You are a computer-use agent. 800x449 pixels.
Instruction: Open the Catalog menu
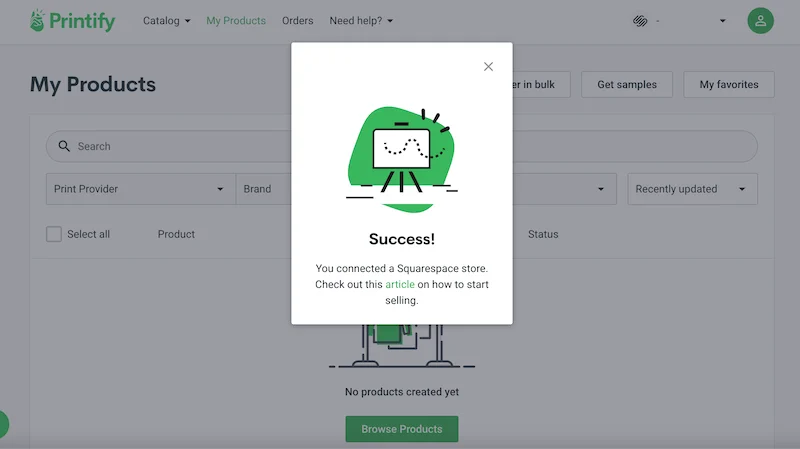coord(166,20)
